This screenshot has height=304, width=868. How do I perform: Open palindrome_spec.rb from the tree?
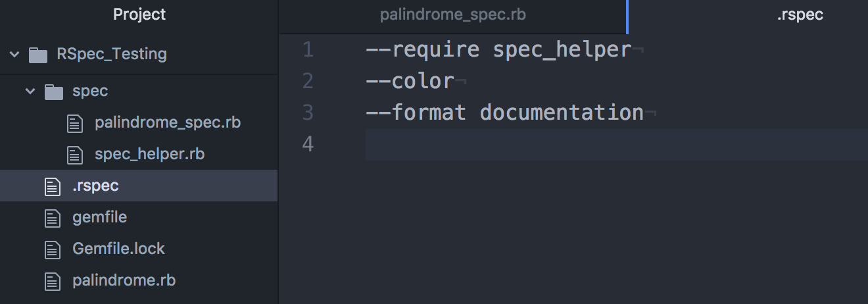(168, 123)
